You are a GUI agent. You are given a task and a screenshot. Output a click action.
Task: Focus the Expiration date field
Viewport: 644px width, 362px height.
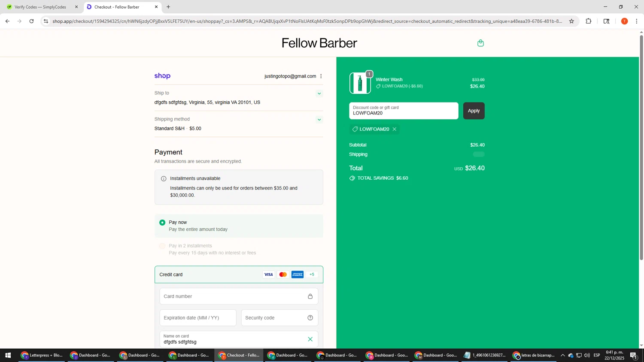tap(198, 318)
